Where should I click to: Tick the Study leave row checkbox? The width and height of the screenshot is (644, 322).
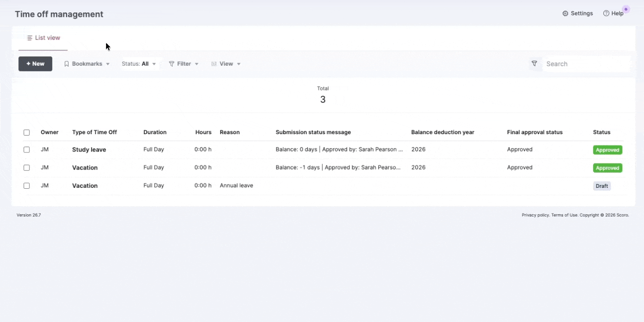pos(26,150)
